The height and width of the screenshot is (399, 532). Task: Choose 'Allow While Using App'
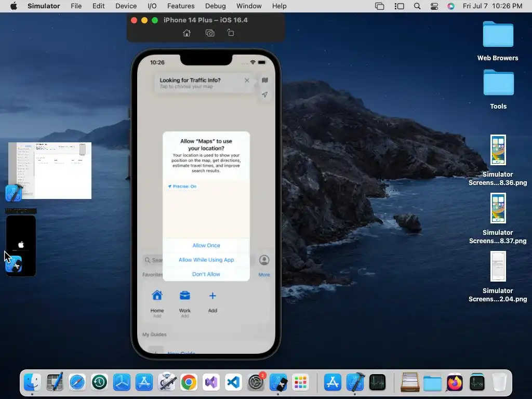tap(206, 260)
